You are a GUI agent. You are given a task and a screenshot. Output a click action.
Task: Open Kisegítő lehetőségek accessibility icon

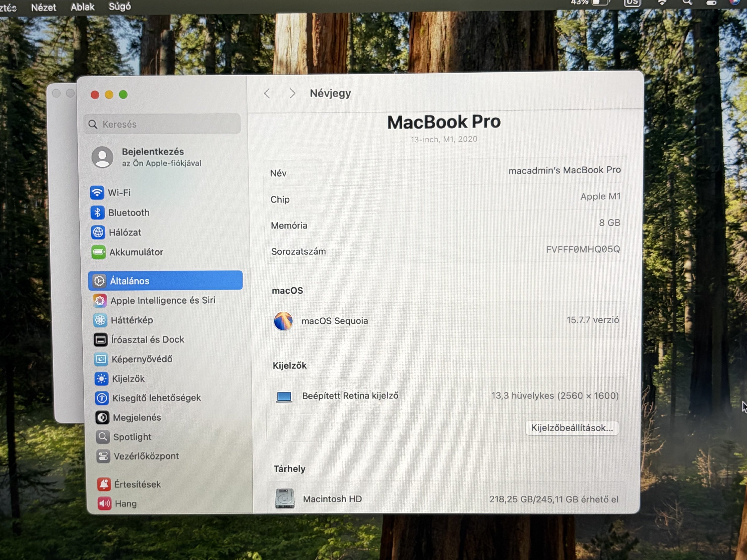(x=102, y=398)
